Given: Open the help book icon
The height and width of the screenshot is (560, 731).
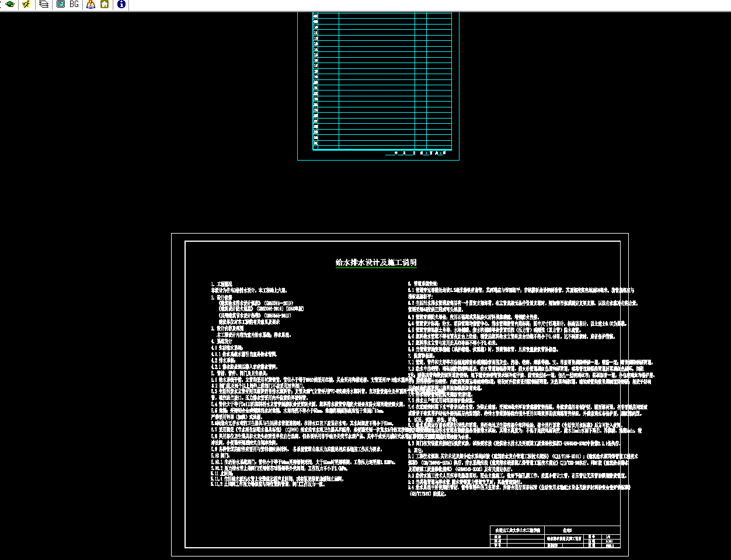Looking at the screenshot, I should tap(90, 4).
